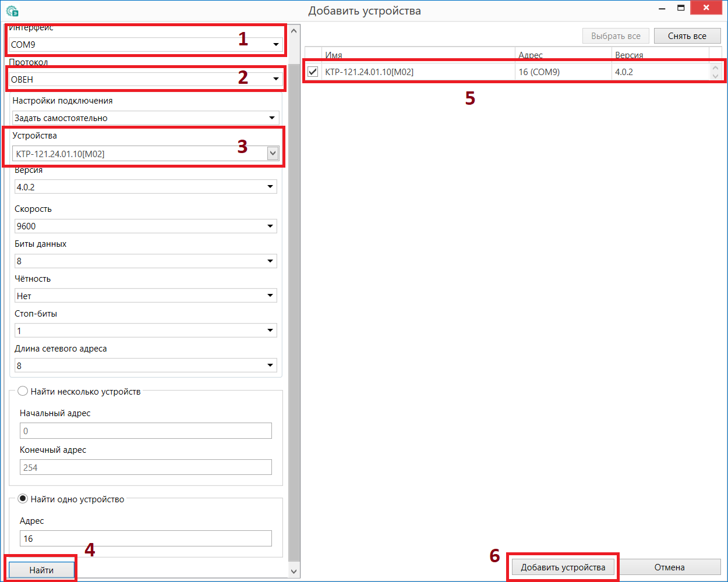Expand Длина сетевого адреса dropdown
728x582 pixels.
(x=146, y=365)
